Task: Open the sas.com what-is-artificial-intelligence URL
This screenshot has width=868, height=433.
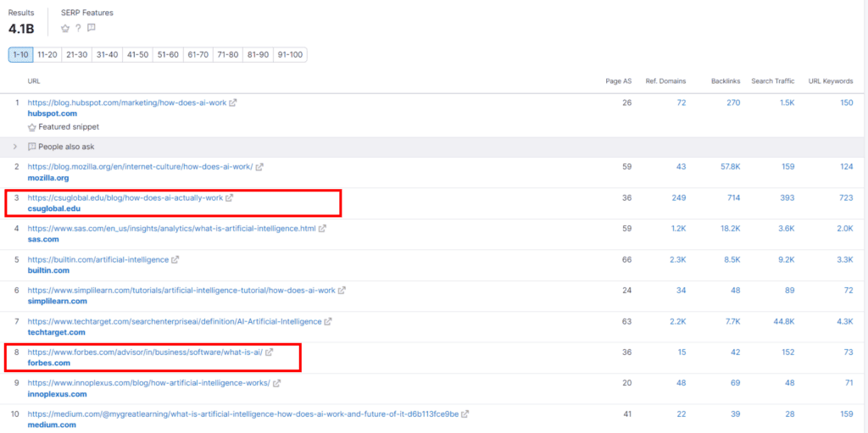Action: coord(171,228)
